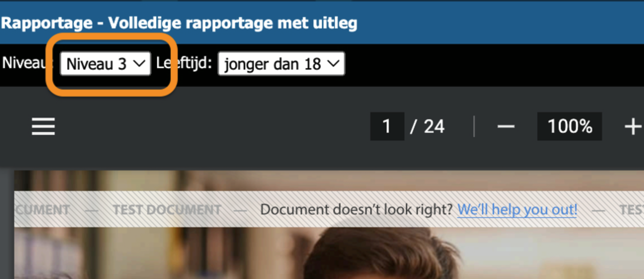The height and width of the screenshot is (279, 644).
Task: Zoom in with the plus icon
Action: tap(633, 127)
